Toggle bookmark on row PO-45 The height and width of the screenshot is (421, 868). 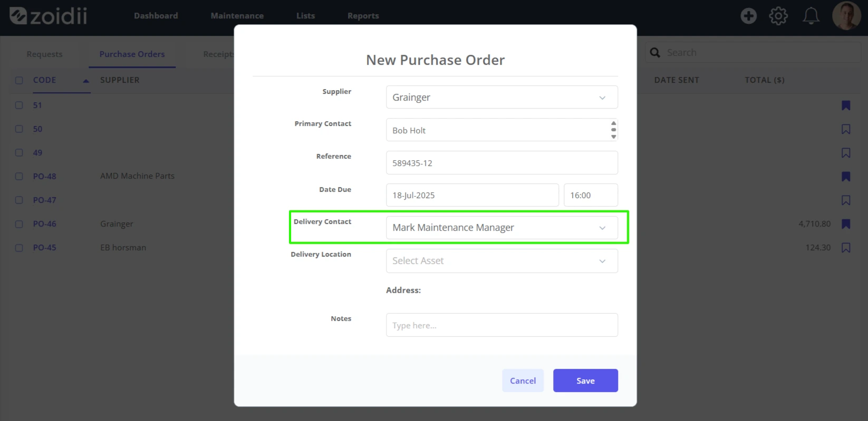846,248
